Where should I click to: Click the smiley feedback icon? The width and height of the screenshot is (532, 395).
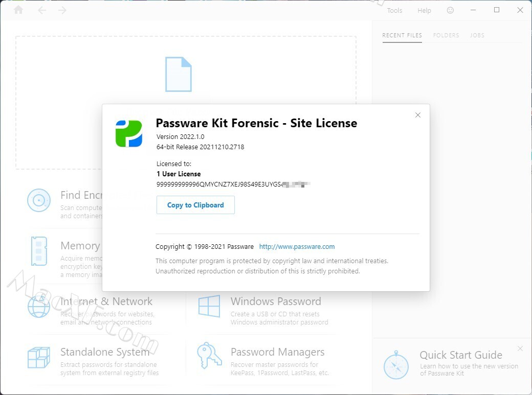[450, 10]
